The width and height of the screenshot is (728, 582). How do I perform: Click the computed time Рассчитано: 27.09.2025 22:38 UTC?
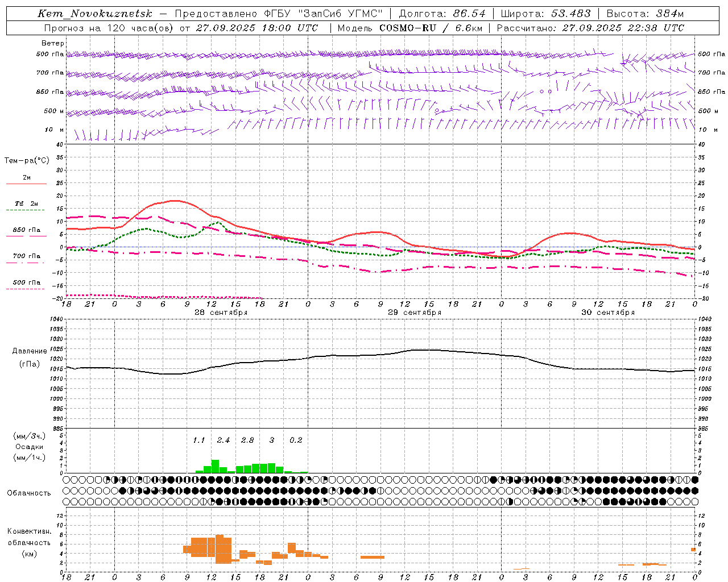590,28
